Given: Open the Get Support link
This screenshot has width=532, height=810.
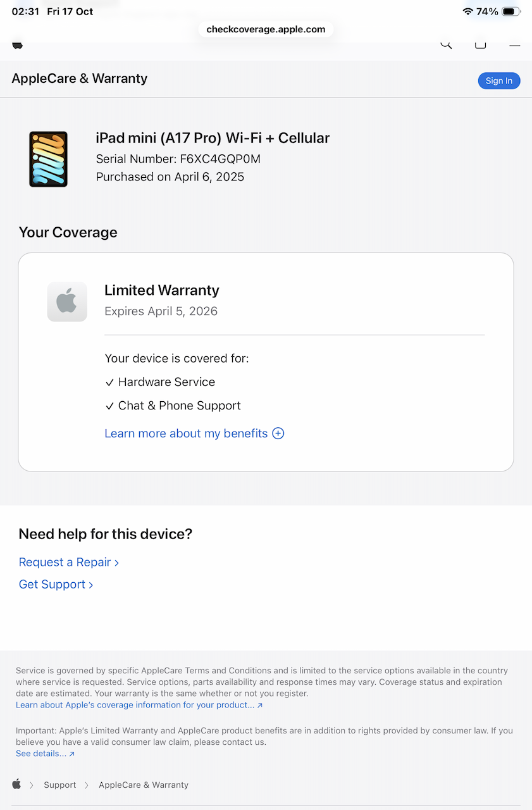Looking at the screenshot, I should 56,584.
